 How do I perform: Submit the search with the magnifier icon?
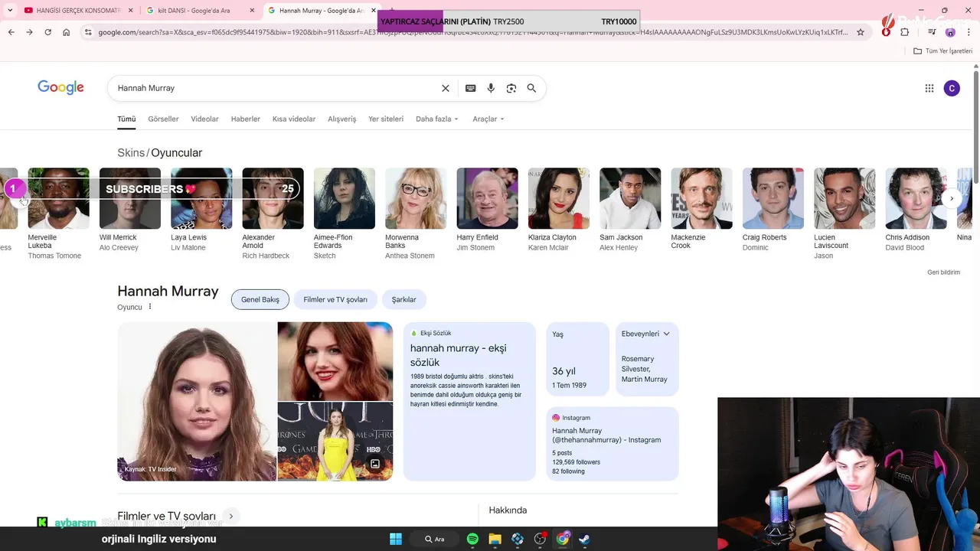(x=531, y=88)
